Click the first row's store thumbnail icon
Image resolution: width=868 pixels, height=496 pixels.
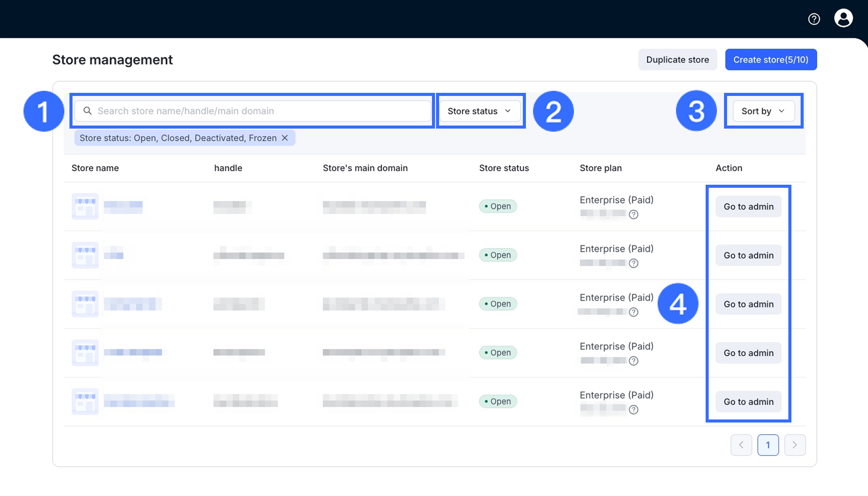[x=85, y=206]
